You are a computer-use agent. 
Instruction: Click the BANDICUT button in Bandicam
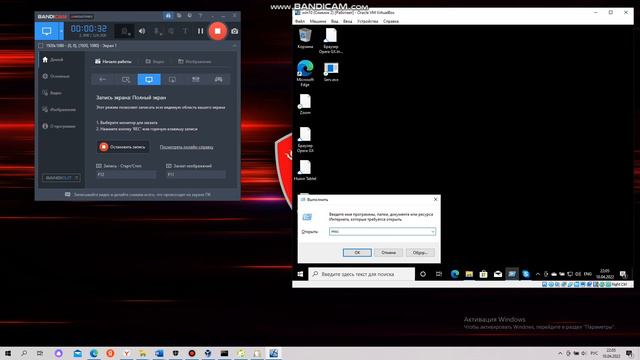click(x=61, y=178)
